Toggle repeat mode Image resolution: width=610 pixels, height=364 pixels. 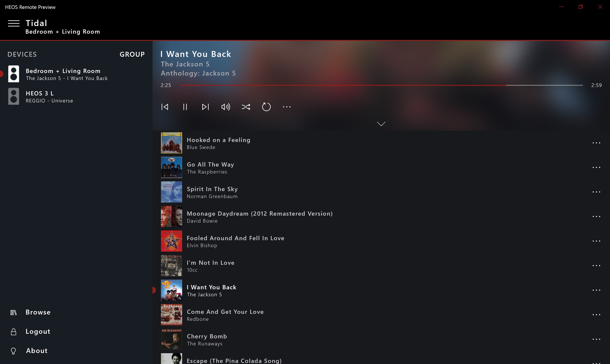tap(266, 107)
